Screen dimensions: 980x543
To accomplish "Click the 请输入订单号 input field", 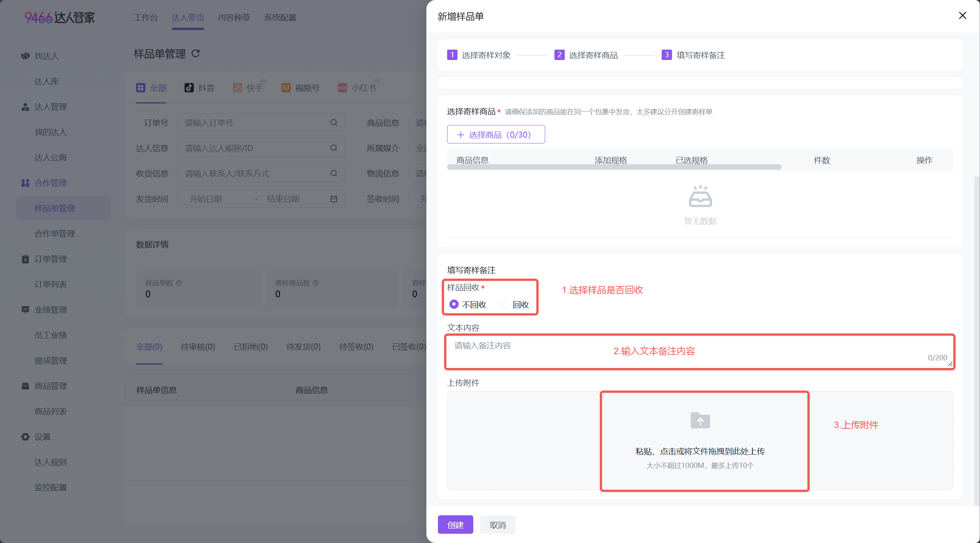I will pos(261,123).
